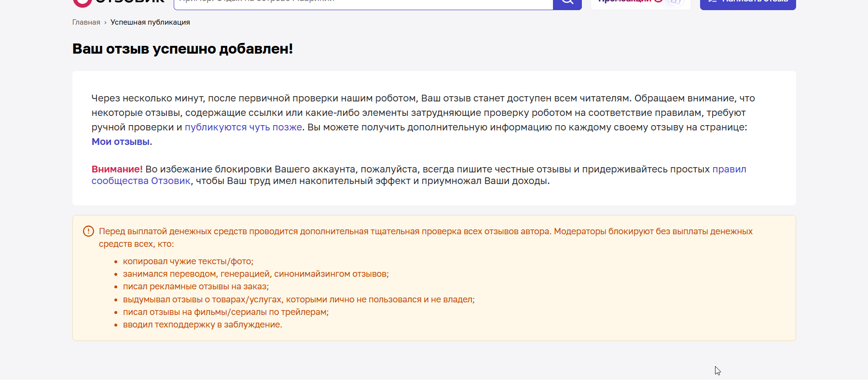Screen dimensions: 868x384
Task: Click bullet писал рекламные отзывы на заказ
Action: [x=196, y=286]
